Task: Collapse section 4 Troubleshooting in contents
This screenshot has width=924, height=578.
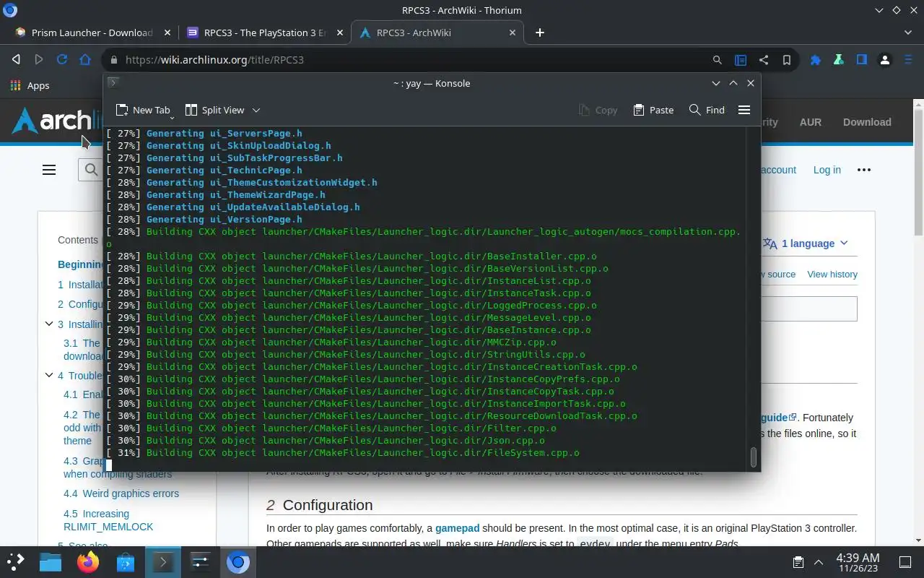Action: [49, 375]
